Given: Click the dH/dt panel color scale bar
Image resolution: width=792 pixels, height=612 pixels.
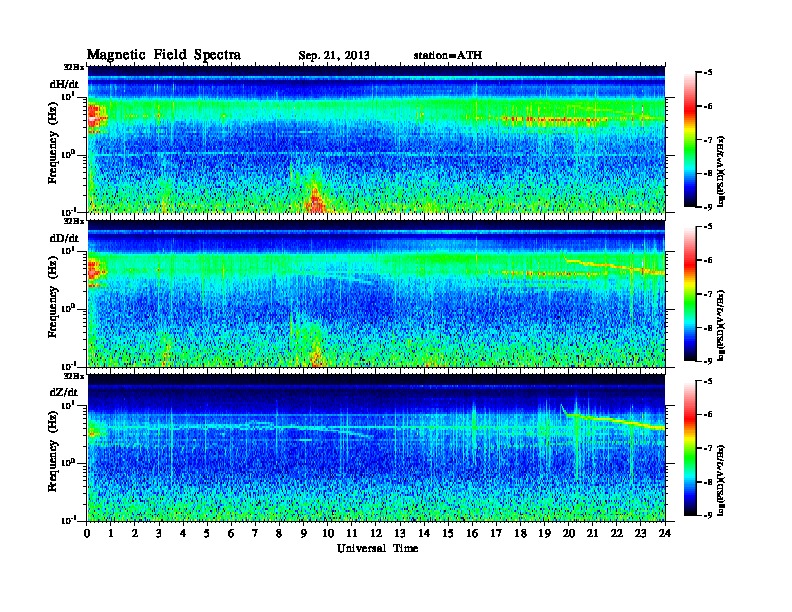Looking at the screenshot, I should point(690,140).
